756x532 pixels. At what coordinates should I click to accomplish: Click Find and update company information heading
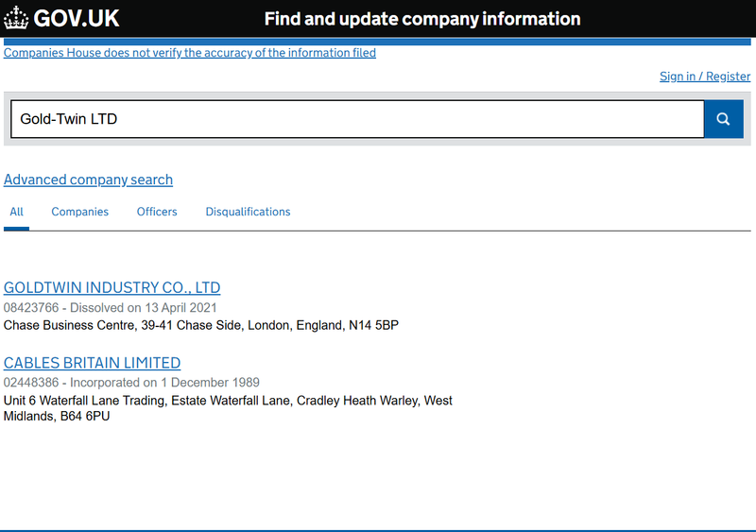[422, 19]
